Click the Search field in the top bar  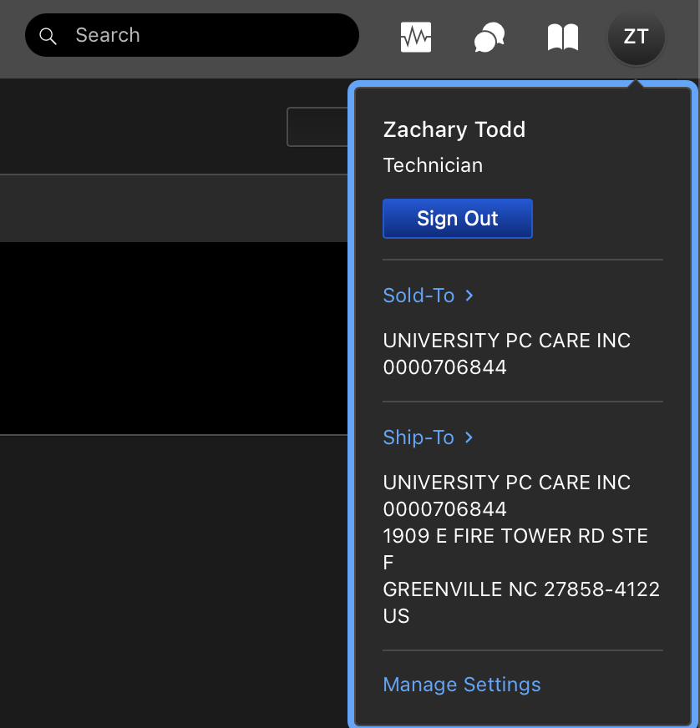(x=192, y=35)
